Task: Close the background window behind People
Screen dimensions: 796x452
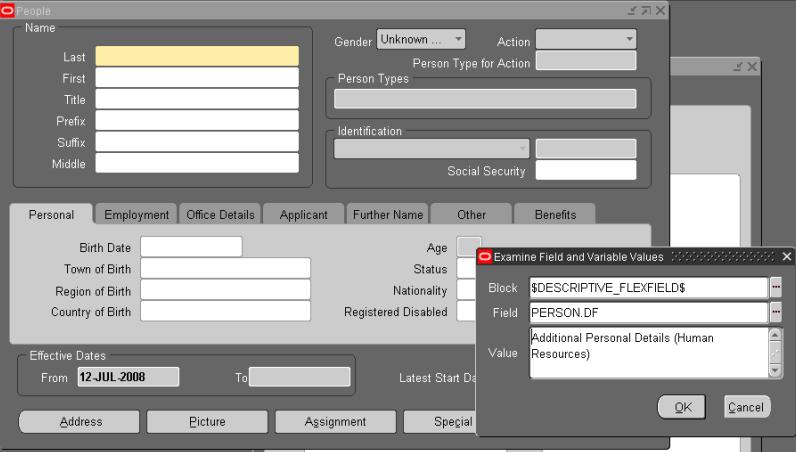Action: (752, 67)
